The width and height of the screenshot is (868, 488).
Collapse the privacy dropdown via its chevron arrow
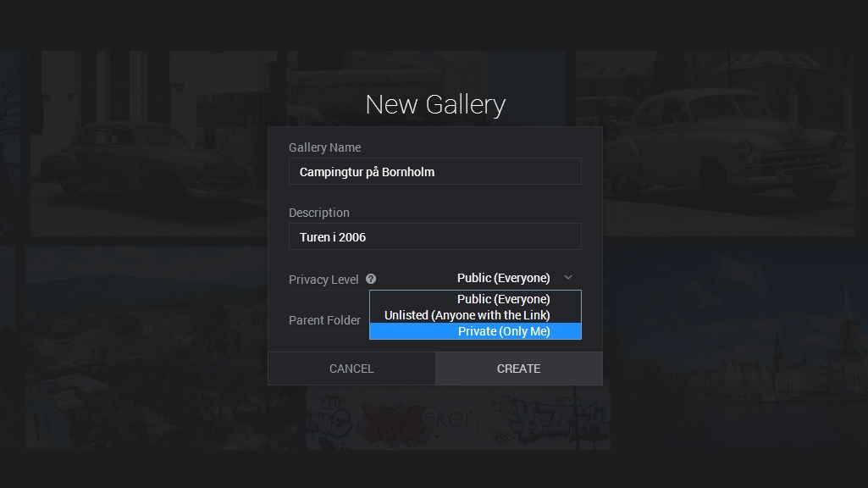point(568,278)
